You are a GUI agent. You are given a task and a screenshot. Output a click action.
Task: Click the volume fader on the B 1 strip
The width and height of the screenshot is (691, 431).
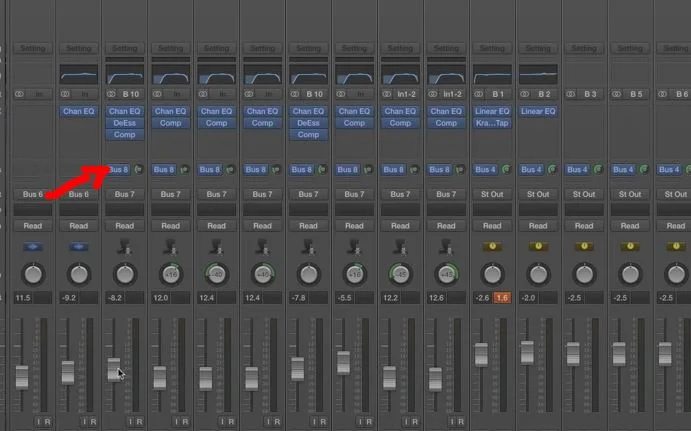point(481,354)
